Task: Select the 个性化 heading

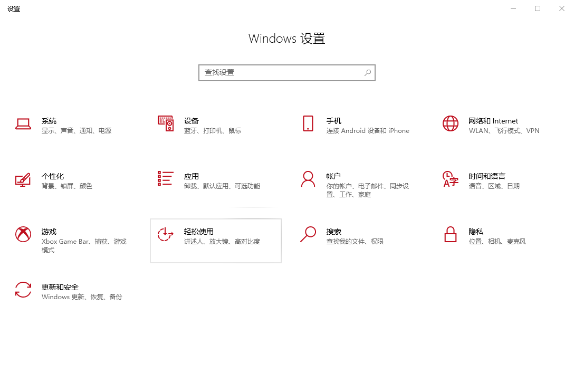Action: [53, 176]
